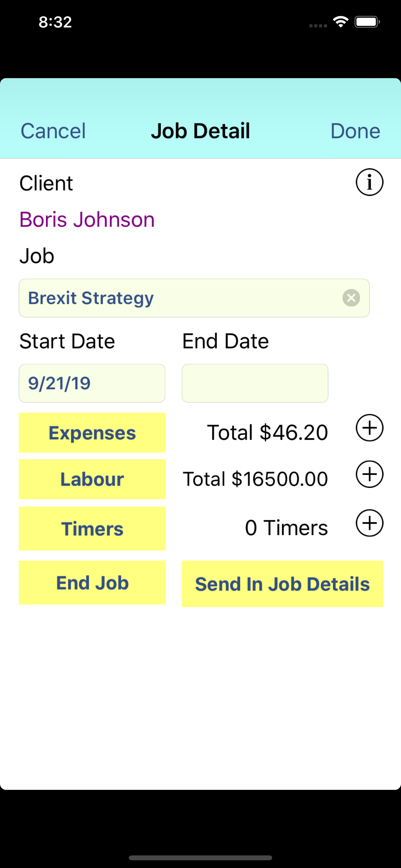Set the empty End Date field
Screen dimensions: 401x868
(x=255, y=383)
